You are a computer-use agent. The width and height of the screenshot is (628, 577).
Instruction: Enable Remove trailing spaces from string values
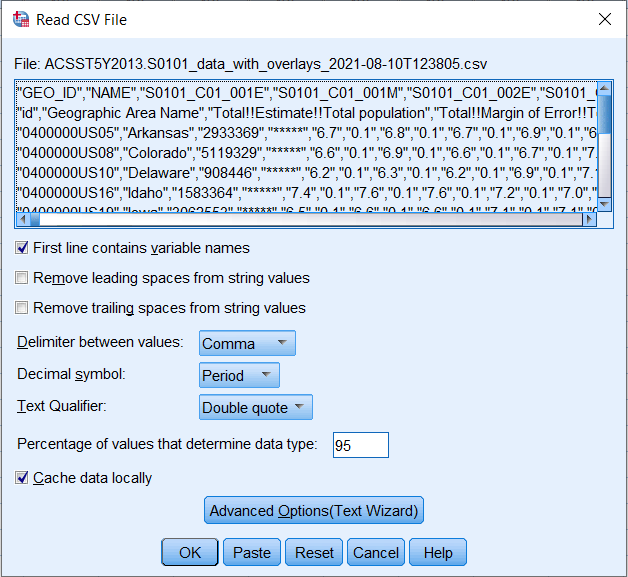tap(22, 308)
